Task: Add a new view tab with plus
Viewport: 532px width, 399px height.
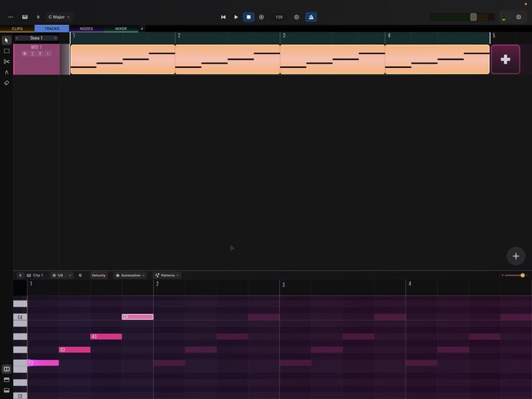Action: pyautogui.click(x=142, y=29)
